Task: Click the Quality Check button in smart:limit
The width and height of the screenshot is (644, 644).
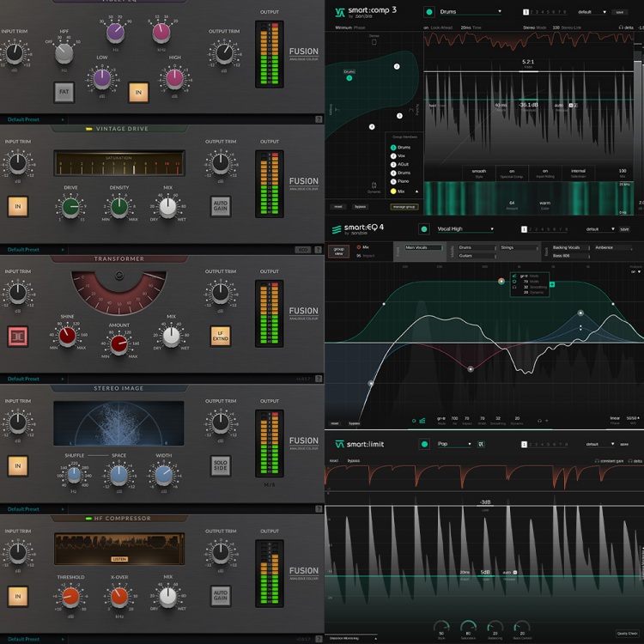Action: tap(626, 634)
